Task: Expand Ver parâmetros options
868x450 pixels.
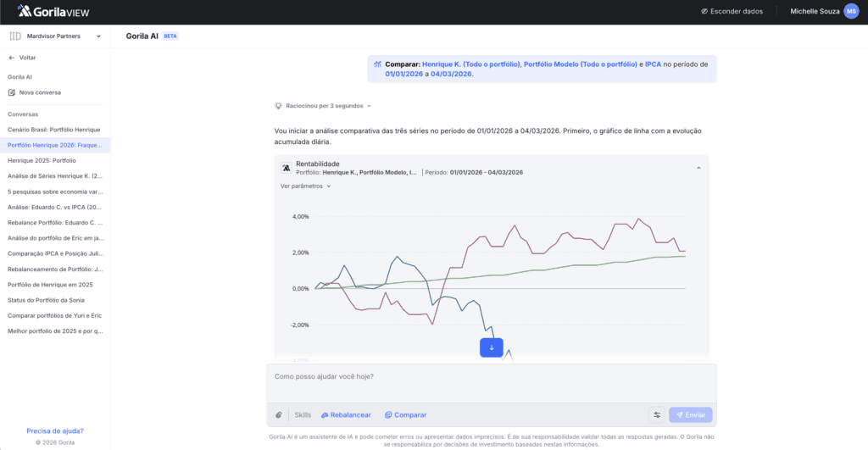Action: (x=305, y=186)
